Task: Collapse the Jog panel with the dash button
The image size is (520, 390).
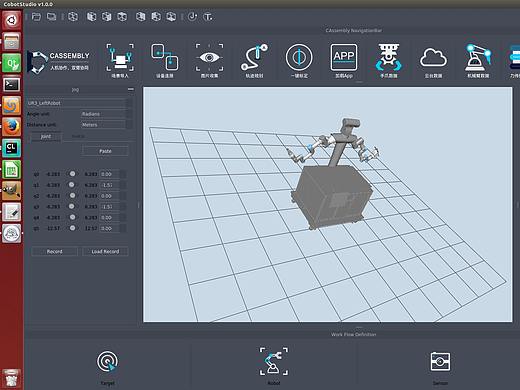Action: (131, 89)
